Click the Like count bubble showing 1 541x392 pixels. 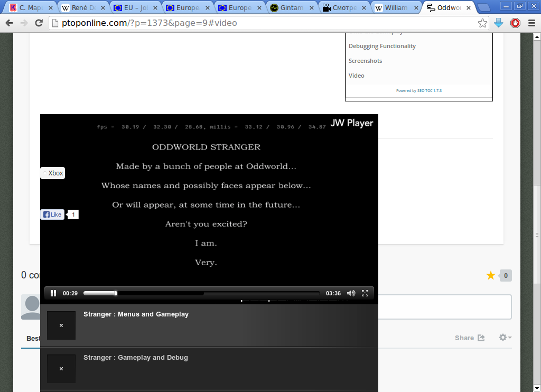click(73, 214)
